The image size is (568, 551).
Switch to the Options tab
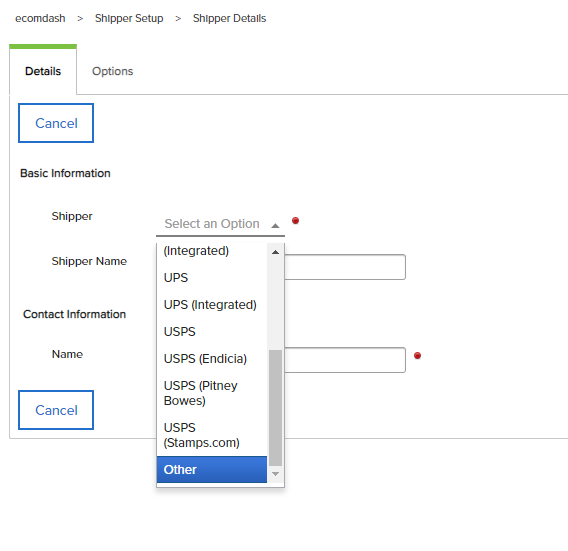coord(113,71)
